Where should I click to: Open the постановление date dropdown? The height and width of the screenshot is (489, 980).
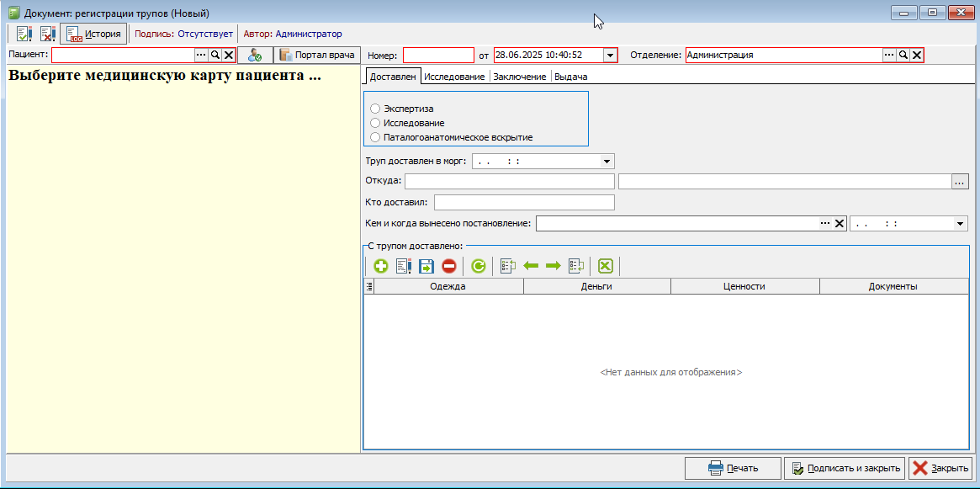coord(959,224)
